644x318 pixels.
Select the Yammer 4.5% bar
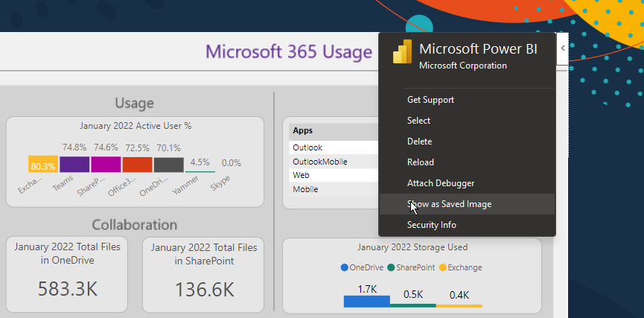[200, 172]
